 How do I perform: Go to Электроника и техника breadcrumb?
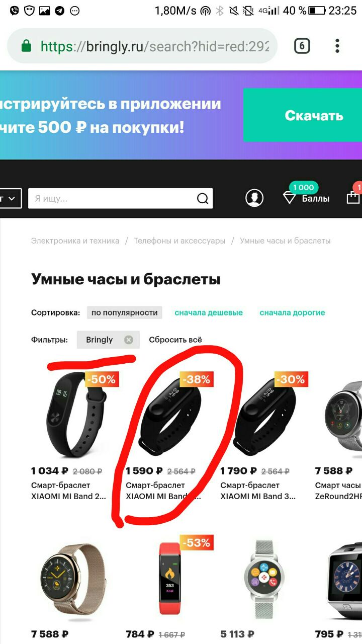pos(75,241)
